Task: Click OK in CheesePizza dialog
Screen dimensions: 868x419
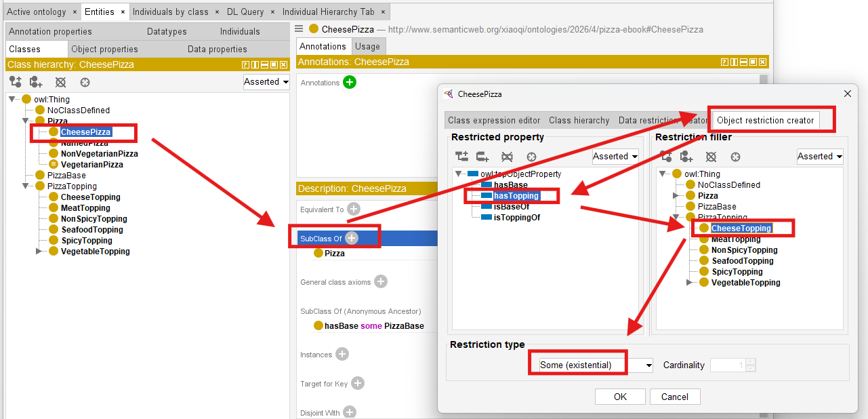Action: point(620,397)
